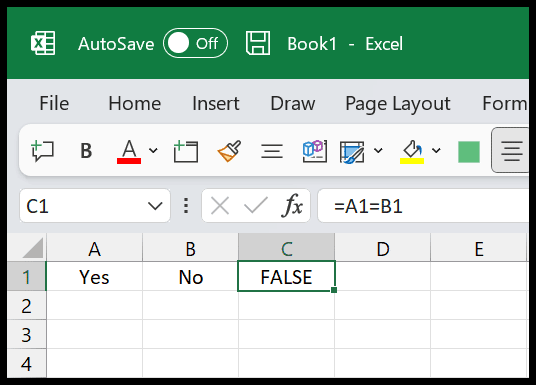Apply red font color
Screen dimensions: 536x385
129,151
